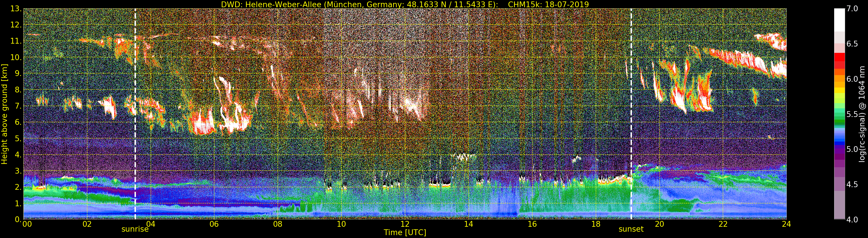The width and height of the screenshot is (868, 238).
Task: Click height axis tick label '1.'
Action: tap(18, 203)
